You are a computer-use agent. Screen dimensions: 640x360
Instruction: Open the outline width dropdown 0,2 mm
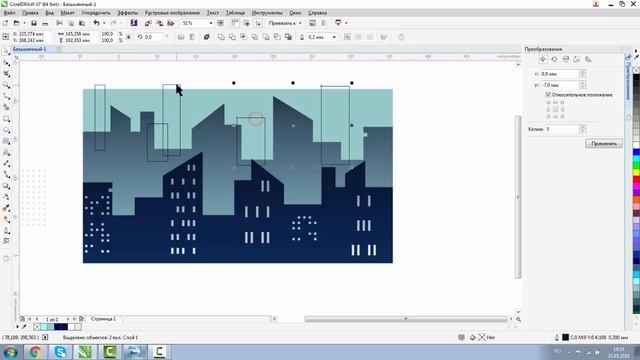click(334, 37)
